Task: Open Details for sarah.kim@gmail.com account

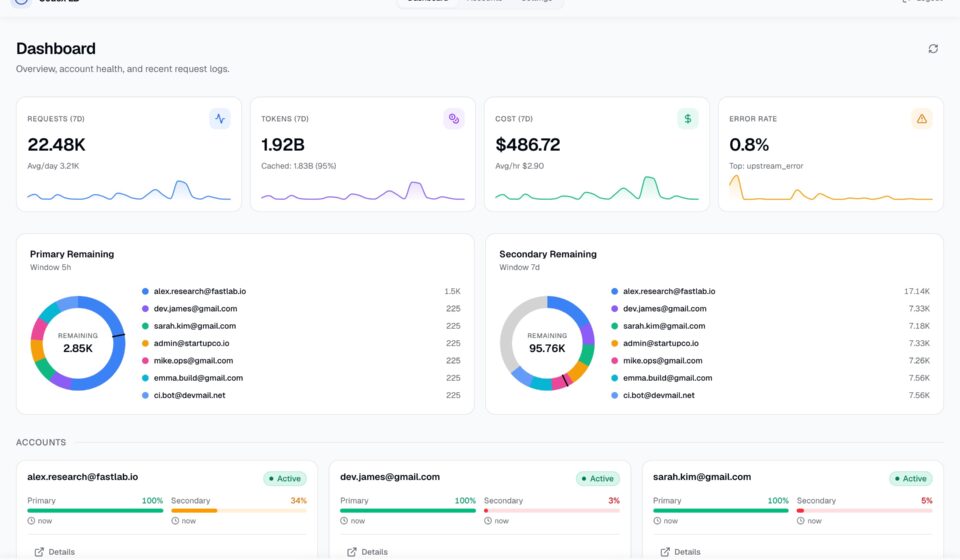Action: pos(680,552)
